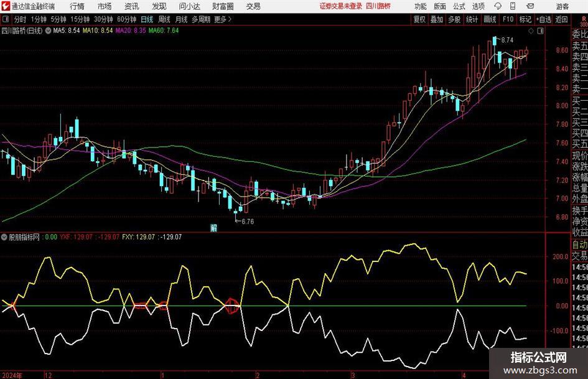Click the 复权 adjustment button
Screen dimensions: 588x379
click(x=419, y=19)
